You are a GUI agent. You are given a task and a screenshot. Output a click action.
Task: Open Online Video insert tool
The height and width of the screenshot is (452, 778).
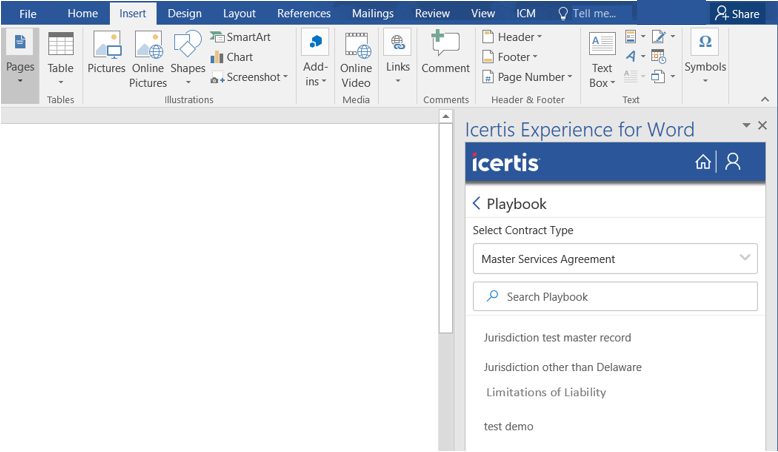tap(356, 58)
